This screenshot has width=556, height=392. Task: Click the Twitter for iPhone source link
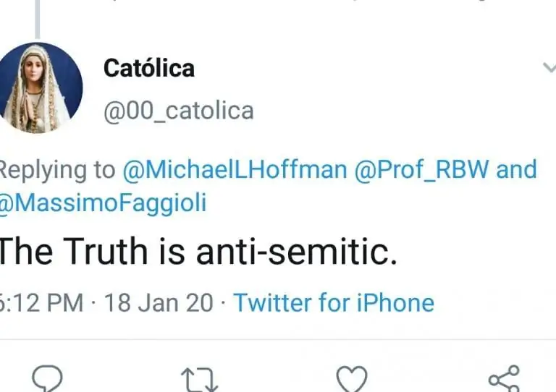[334, 302]
